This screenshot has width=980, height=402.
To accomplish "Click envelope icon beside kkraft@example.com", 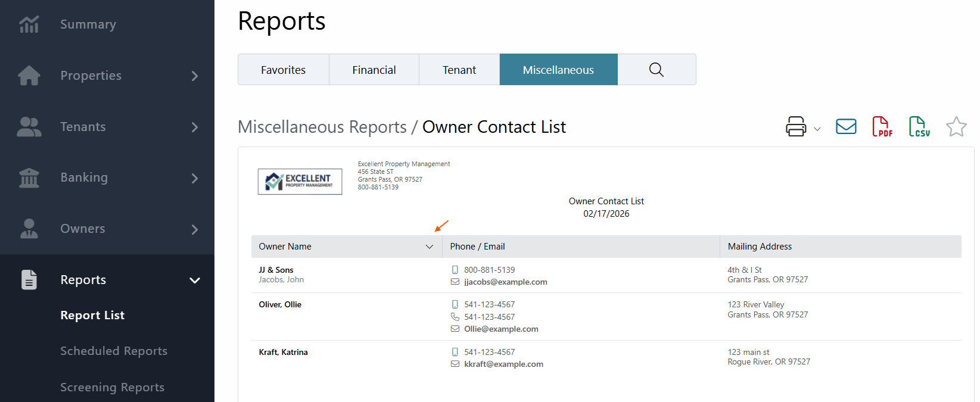I will (455, 364).
